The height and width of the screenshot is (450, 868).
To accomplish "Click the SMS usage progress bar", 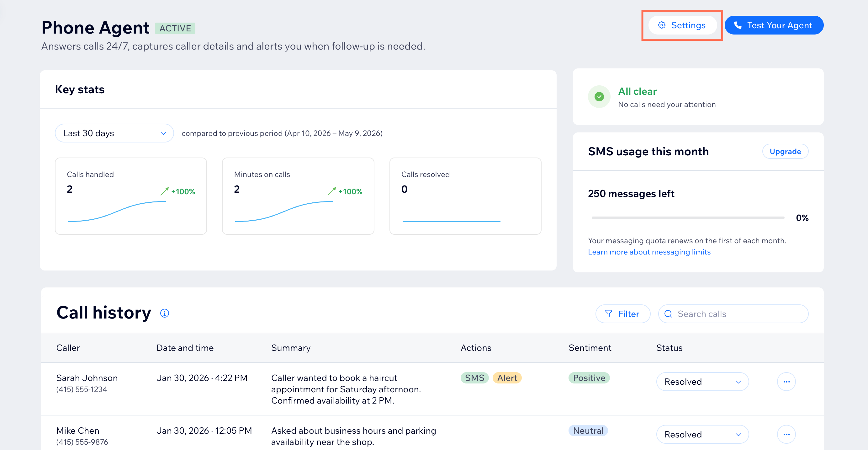I will coord(688,218).
